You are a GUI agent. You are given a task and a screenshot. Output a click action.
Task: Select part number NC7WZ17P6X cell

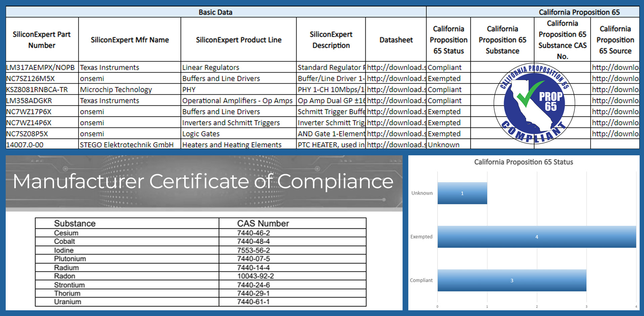tap(42, 111)
